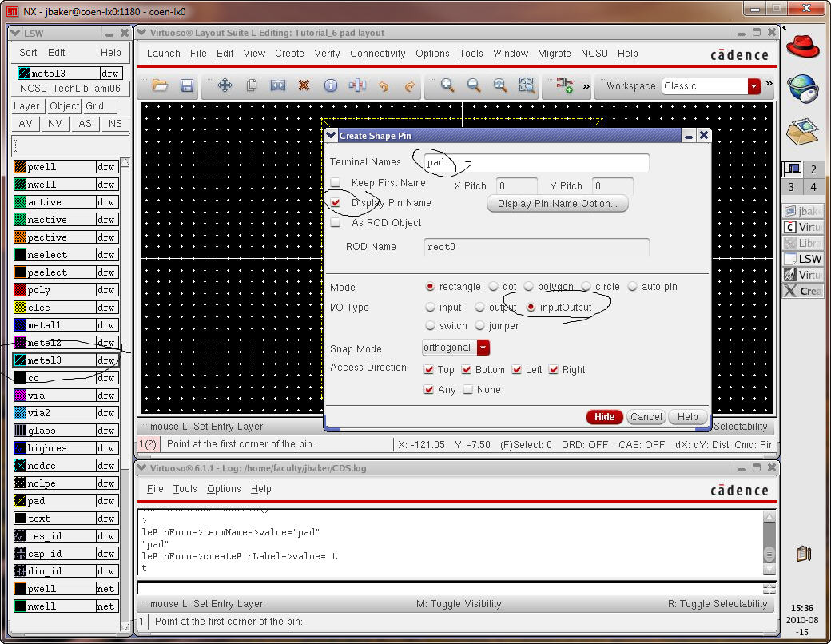Toggle the Keep First Name checkbox
This screenshot has width=831, height=644.
click(335, 183)
